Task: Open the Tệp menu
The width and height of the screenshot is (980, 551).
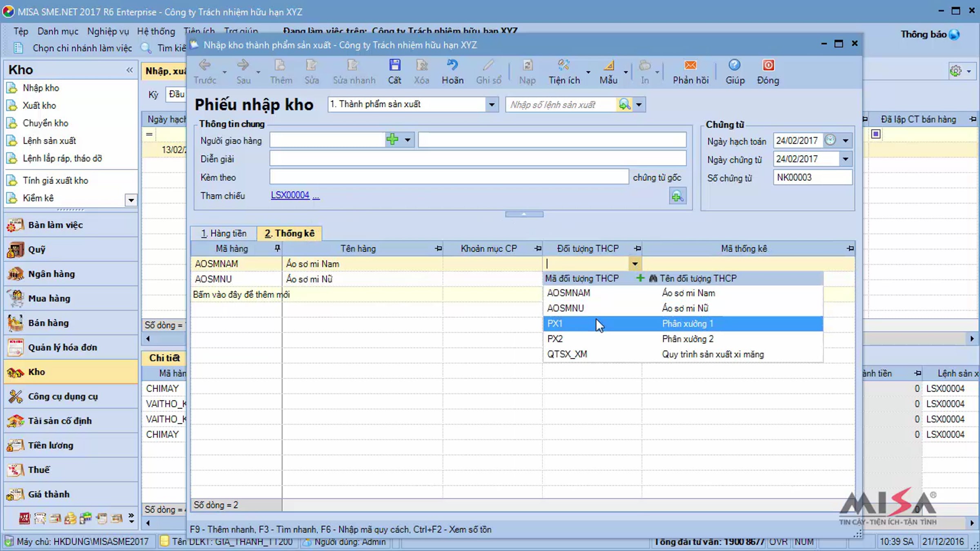Action: (20, 31)
